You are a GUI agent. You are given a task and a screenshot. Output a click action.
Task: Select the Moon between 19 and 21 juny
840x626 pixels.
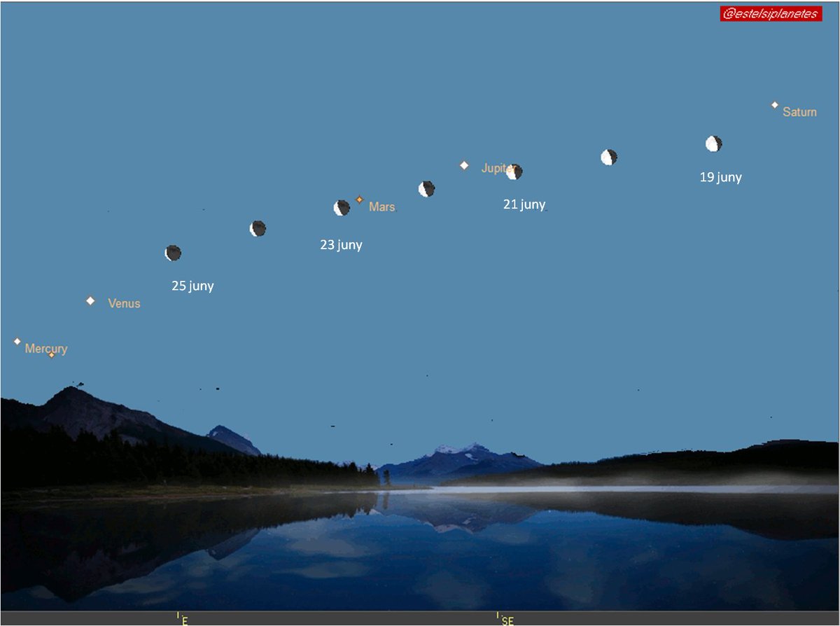click(x=609, y=157)
